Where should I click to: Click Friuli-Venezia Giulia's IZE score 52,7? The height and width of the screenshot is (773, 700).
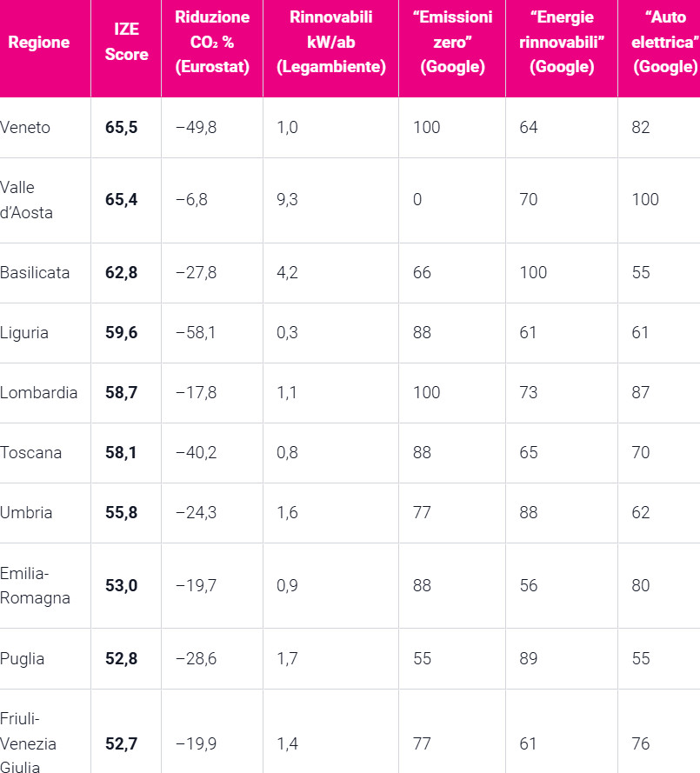coord(121,744)
